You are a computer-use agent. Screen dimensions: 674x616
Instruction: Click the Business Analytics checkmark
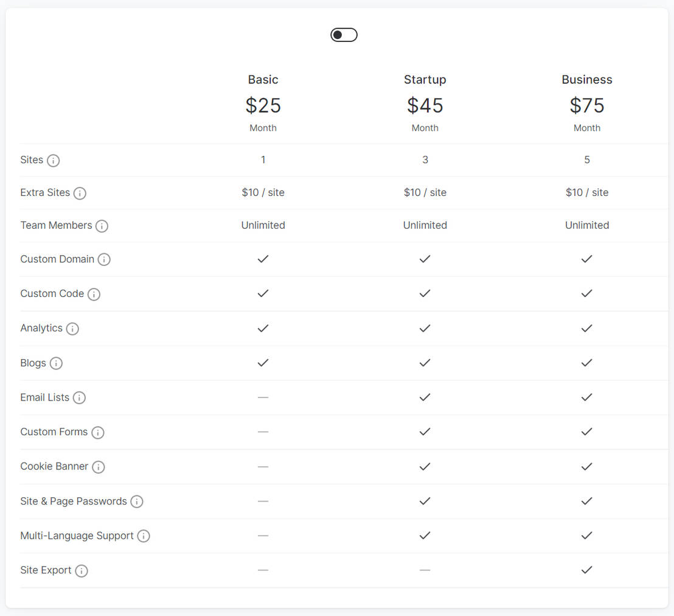[587, 328]
